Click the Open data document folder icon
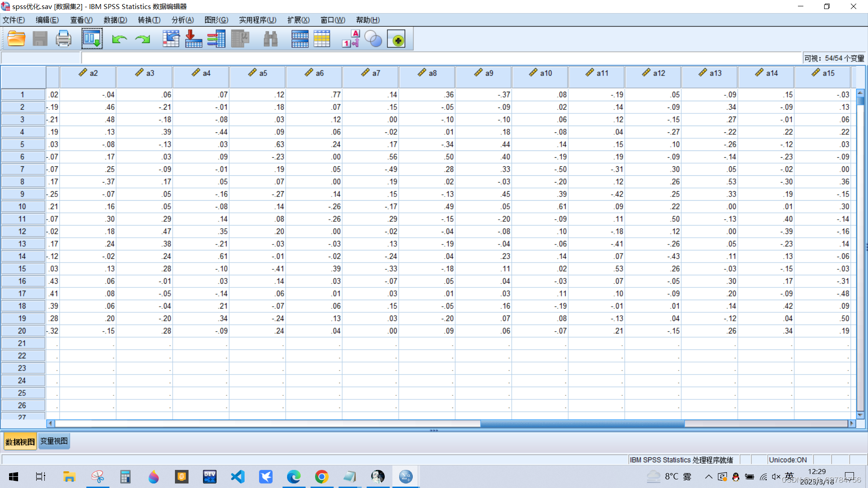Image resolution: width=868 pixels, height=488 pixels. [16, 39]
